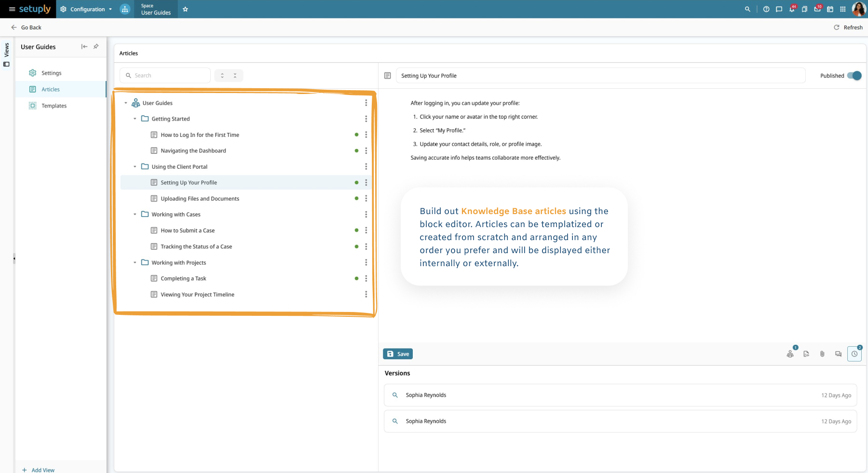The height and width of the screenshot is (473, 868).
Task: Open the help icon in the top bar
Action: (x=766, y=9)
